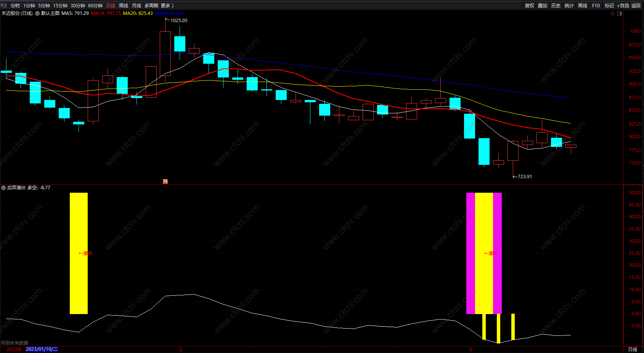Click the 50.00 indicator axis label
Image resolution: width=644 pixels, height=353 pixels.
point(635,193)
